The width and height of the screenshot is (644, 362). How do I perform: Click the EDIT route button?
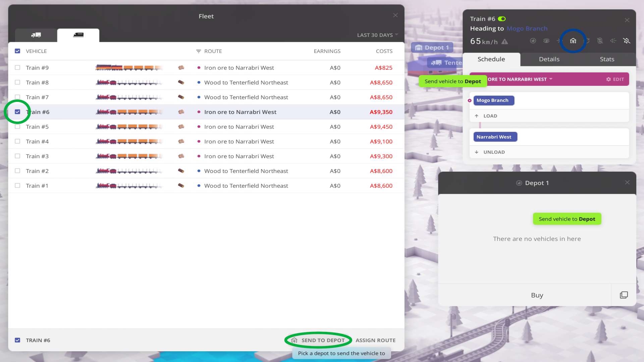pos(615,79)
